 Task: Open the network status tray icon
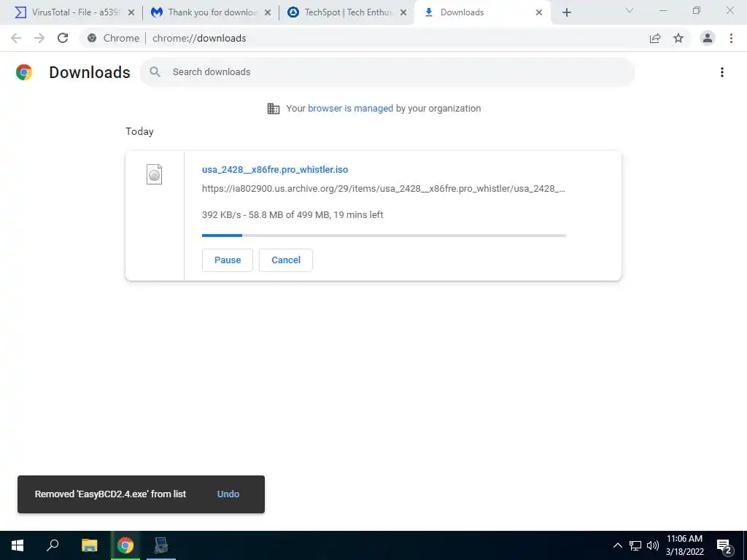635,545
